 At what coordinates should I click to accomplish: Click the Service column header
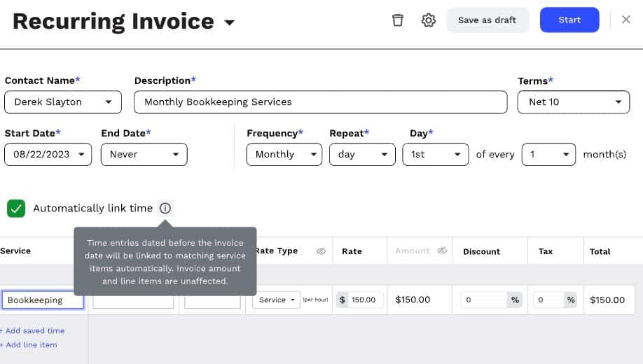[15, 251]
